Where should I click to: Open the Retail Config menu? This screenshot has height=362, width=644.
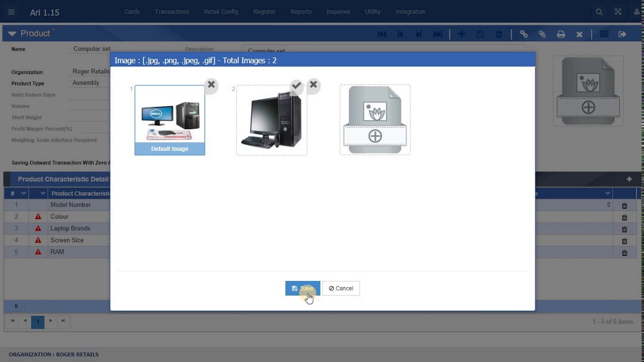coord(221,12)
